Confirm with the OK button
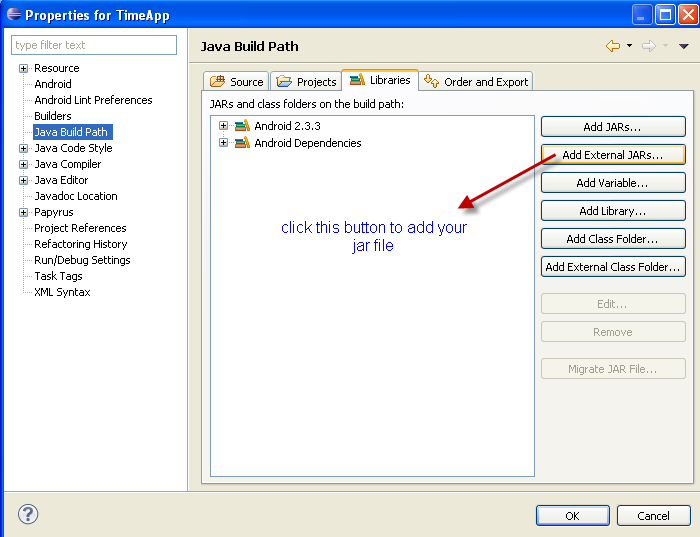This screenshot has height=537, width=700. pyautogui.click(x=573, y=516)
